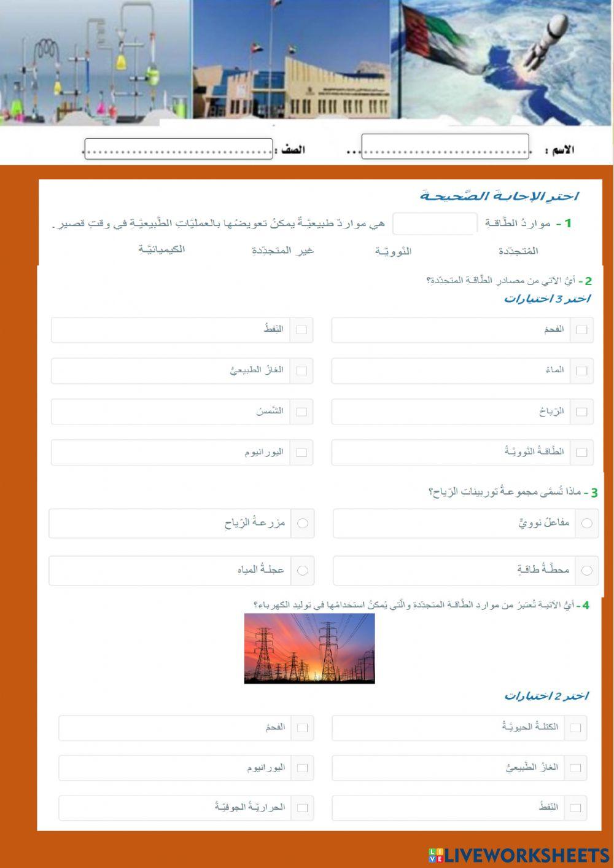This screenshot has height=868, width=614.
Task: Click the power lines image in question 4
Action: point(309,649)
